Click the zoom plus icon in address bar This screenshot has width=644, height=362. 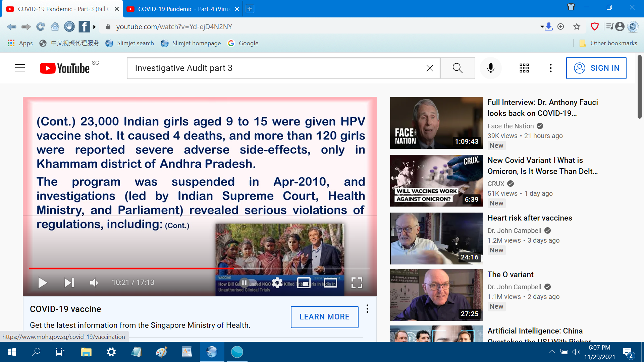coord(561,26)
